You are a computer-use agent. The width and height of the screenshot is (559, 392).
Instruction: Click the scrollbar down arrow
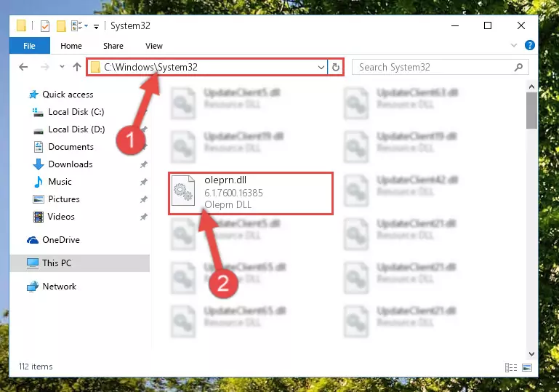531,354
